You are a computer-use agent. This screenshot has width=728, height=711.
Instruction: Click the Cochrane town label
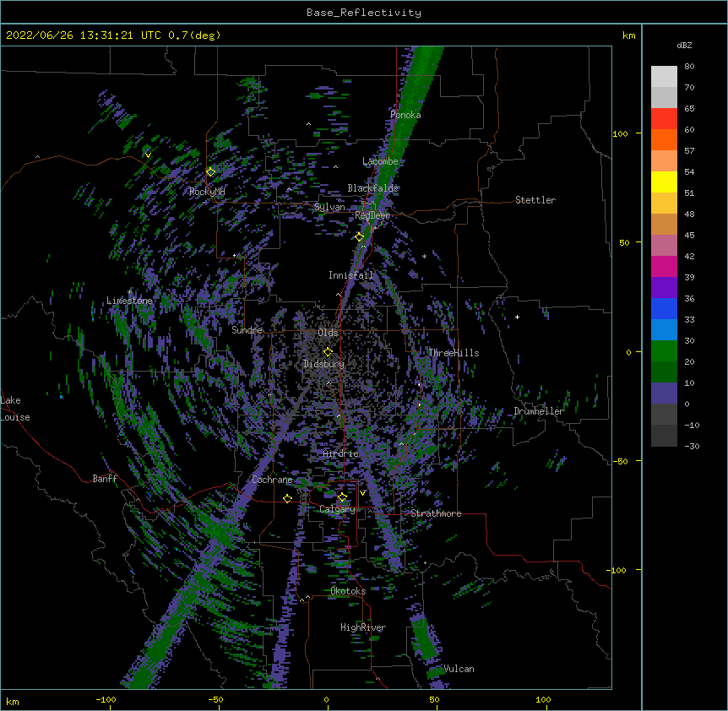pos(272,480)
